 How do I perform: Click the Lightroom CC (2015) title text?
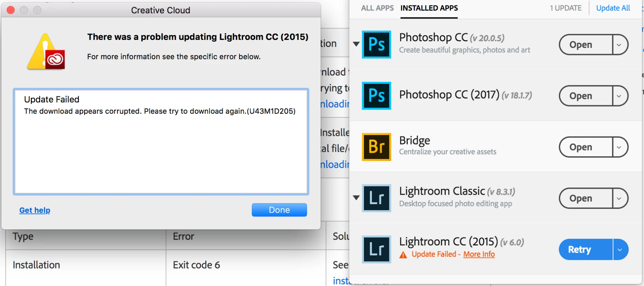coord(448,241)
